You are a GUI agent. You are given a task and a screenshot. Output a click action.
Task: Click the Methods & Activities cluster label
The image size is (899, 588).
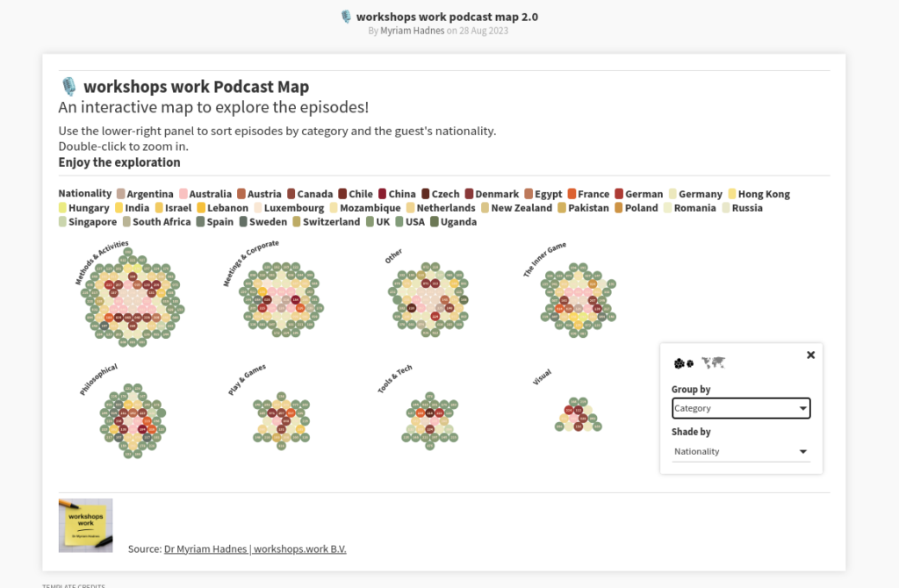pos(102,262)
